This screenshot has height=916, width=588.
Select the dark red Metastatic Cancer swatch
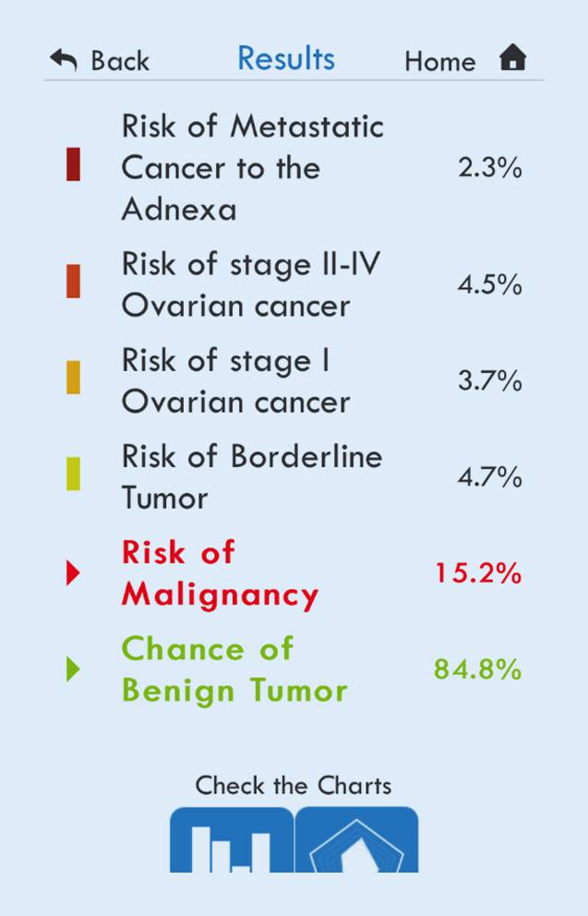73,164
